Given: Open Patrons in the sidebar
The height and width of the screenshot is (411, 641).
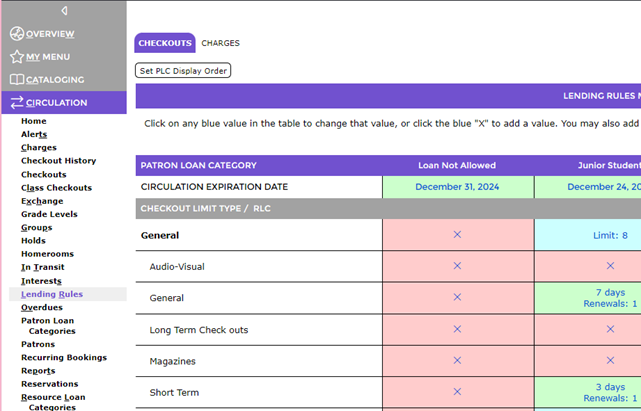Looking at the screenshot, I should [x=38, y=344].
